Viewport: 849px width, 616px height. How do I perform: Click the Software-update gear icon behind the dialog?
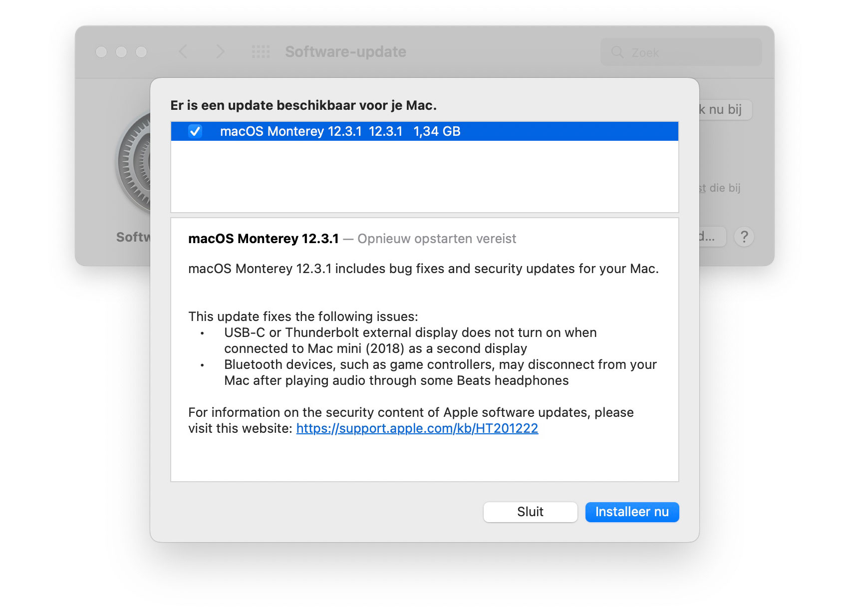coord(134,163)
